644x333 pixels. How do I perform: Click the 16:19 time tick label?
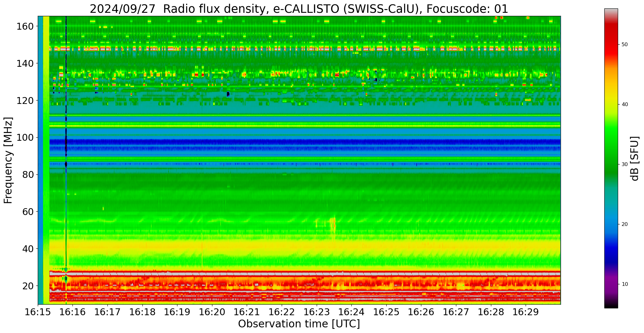(x=177, y=312)
